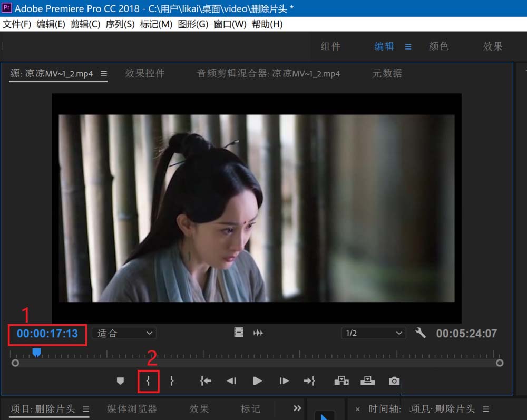This screenshot has height=420, width=527.
Task: Switch to the 颜色 workspace
Action: click(438, 46)
